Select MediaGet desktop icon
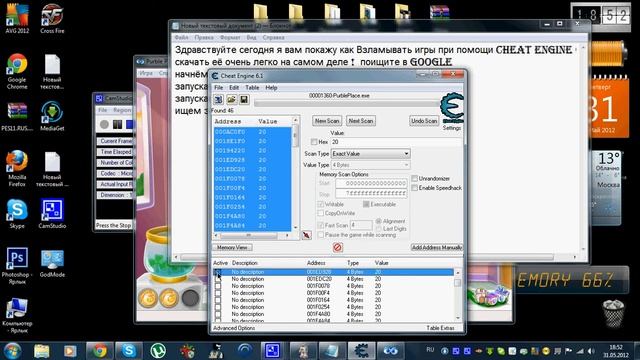640x360 pixels. pyautogui.click(x=52, y=116)
